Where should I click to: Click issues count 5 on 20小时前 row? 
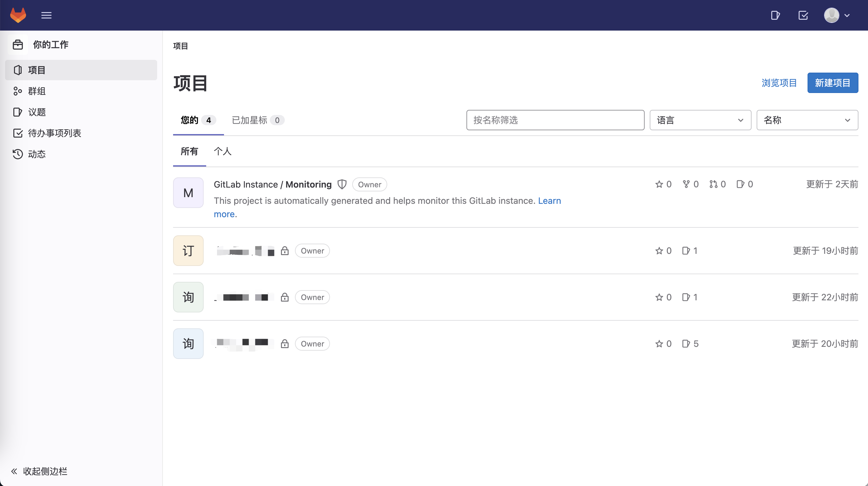(690, 344)
